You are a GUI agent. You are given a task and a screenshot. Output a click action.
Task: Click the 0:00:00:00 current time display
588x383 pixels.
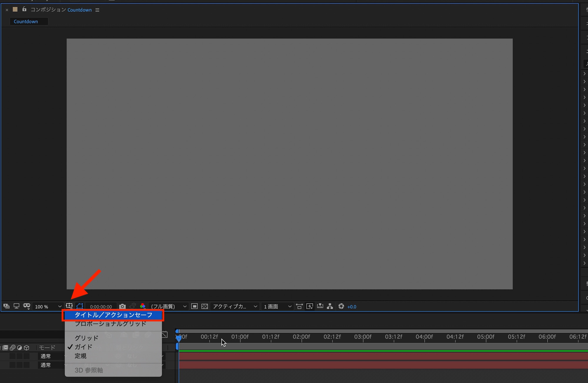101,307
